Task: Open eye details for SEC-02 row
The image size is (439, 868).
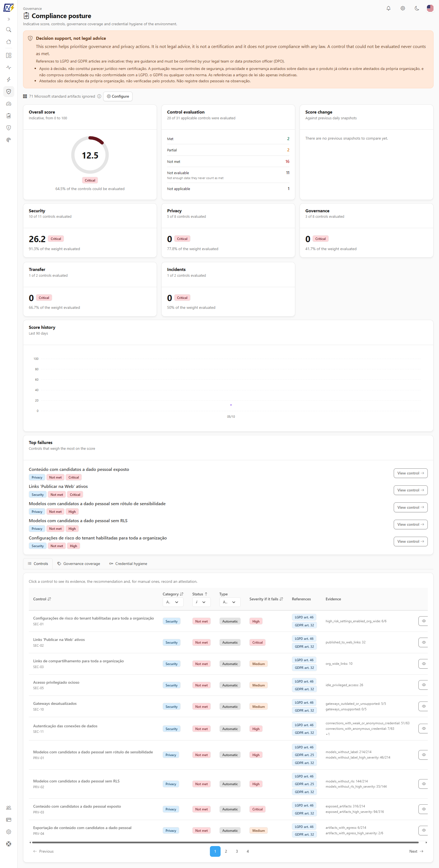Action: (423, 642)
